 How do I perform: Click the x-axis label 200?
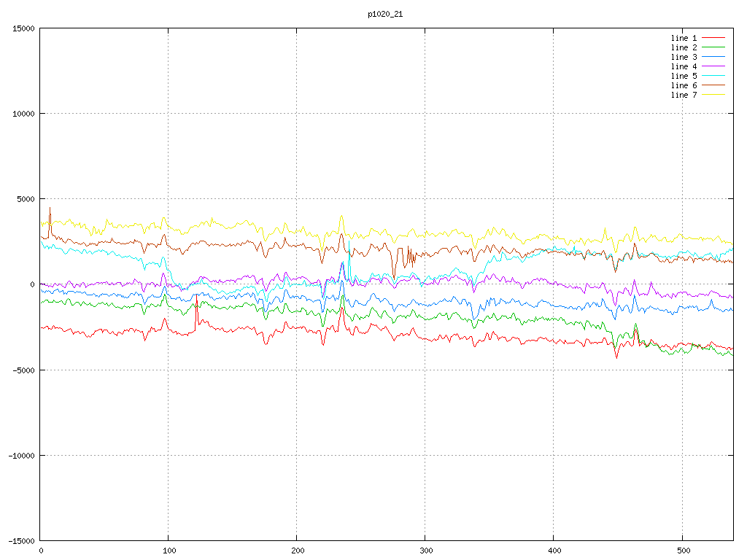(298, 551)
